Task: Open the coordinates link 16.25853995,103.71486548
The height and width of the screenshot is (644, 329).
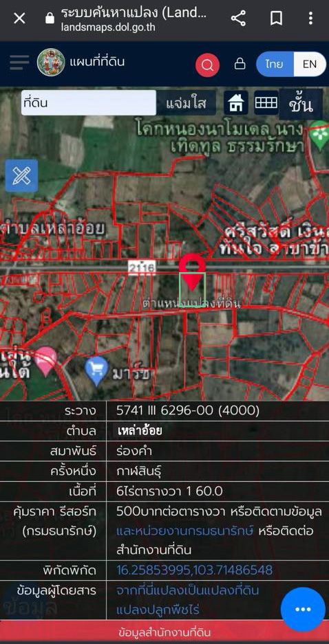Action: coord(195,570)
